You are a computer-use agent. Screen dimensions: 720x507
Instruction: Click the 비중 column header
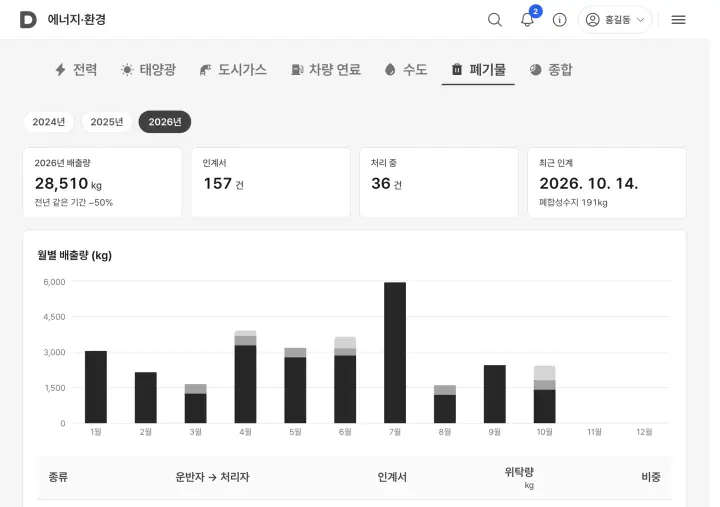[651, 477]
